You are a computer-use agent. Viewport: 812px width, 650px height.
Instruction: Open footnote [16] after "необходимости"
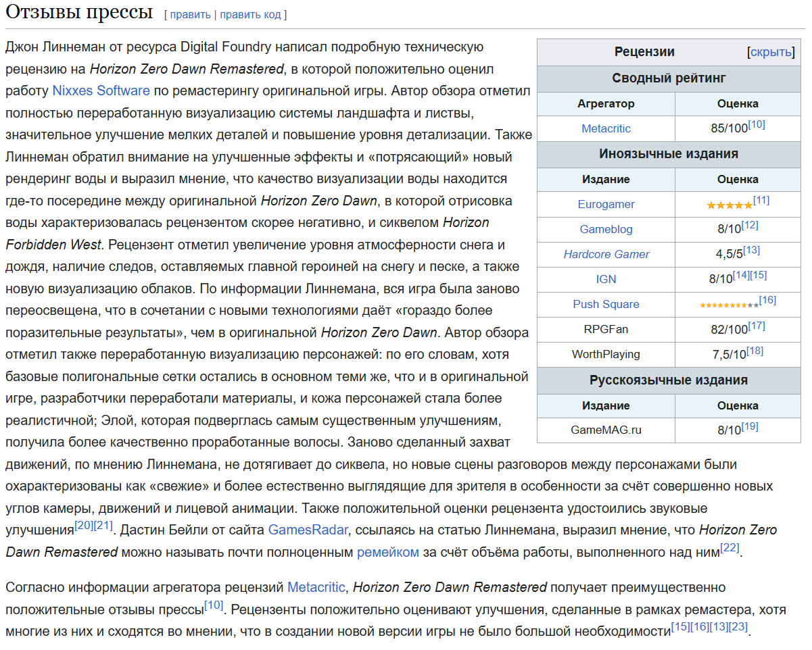click(x=700, y=626)
